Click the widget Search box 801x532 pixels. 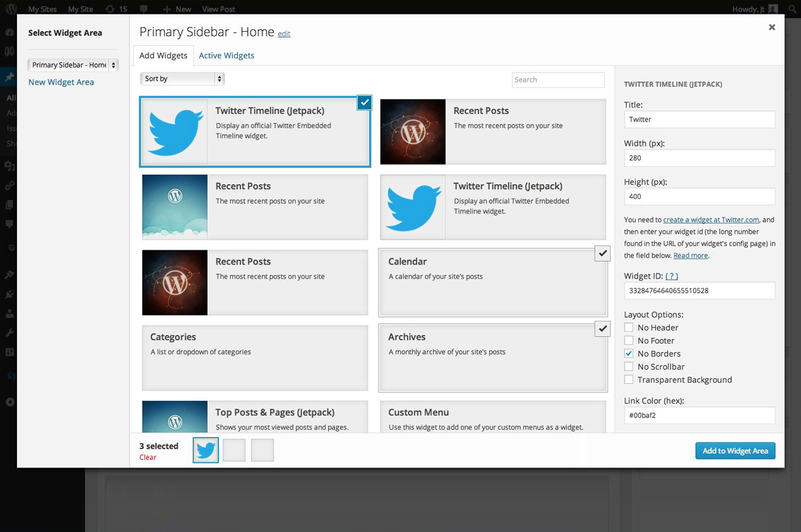pyautogui.click(x=558, y=79)
